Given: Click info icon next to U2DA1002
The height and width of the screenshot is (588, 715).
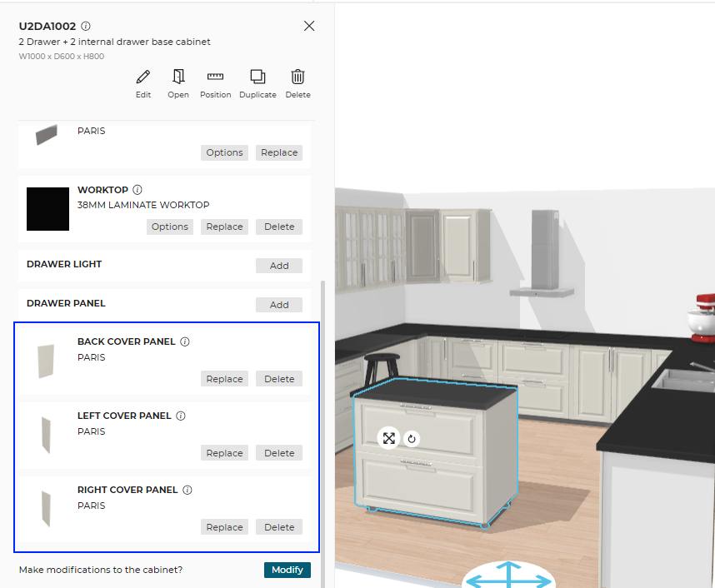Looking at the screenshot, I should pos(87,27).
